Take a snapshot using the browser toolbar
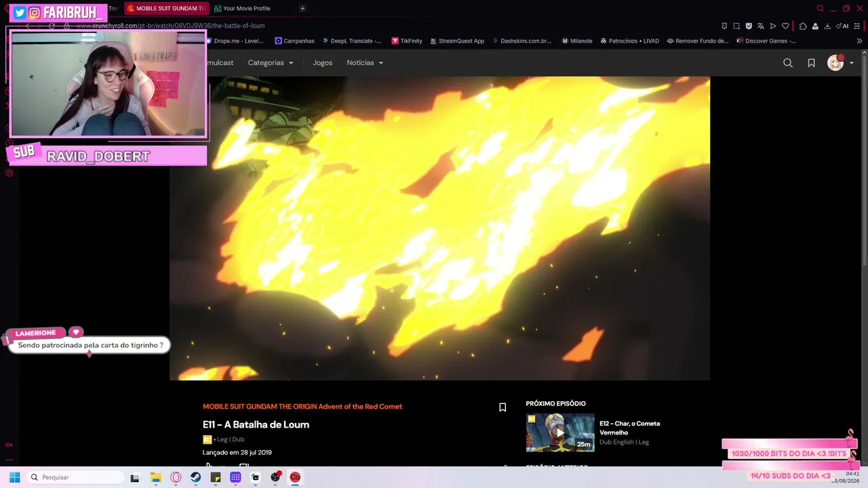 tap(736, 26)
